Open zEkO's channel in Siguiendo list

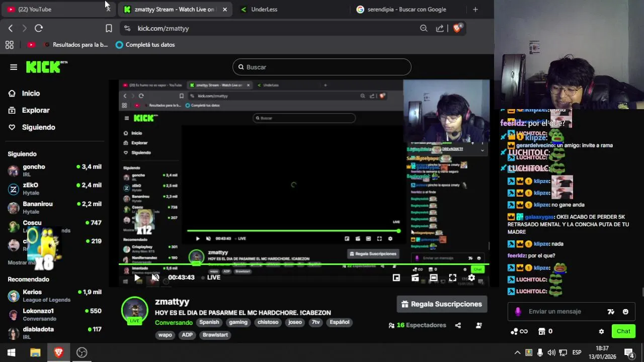[54, 189]
